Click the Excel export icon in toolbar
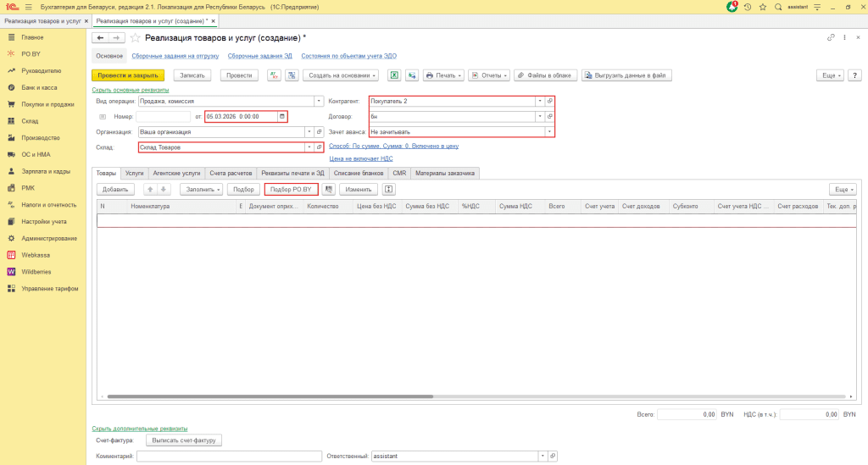The width and height of the screenshot is (868, 465). [x=394, y=75]
